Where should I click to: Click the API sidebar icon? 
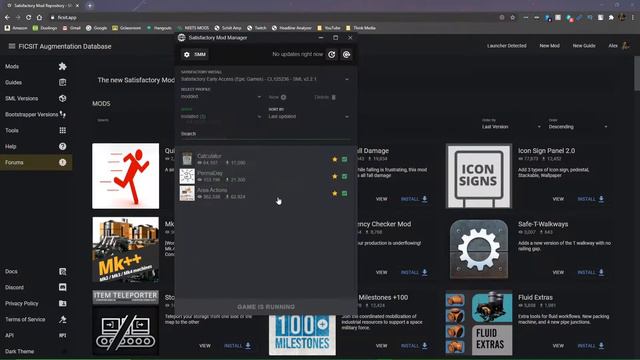(x=62, y=335)
